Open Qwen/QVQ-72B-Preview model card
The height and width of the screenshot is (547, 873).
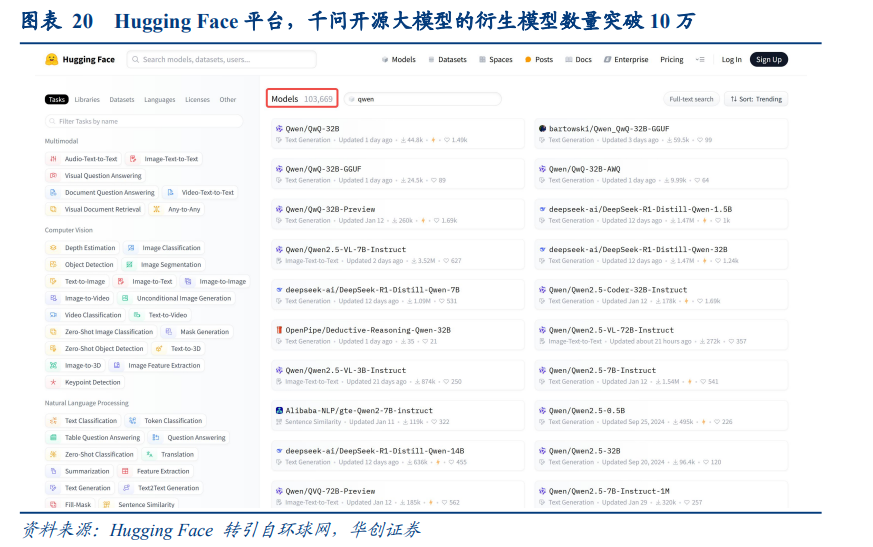(x=398, y=496)
